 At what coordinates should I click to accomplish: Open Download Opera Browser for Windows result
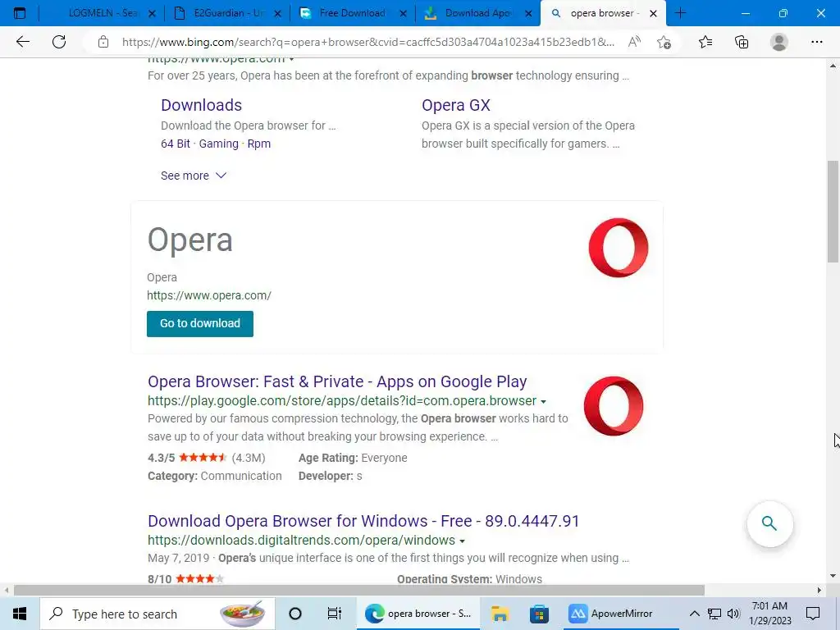click(363, 521)
